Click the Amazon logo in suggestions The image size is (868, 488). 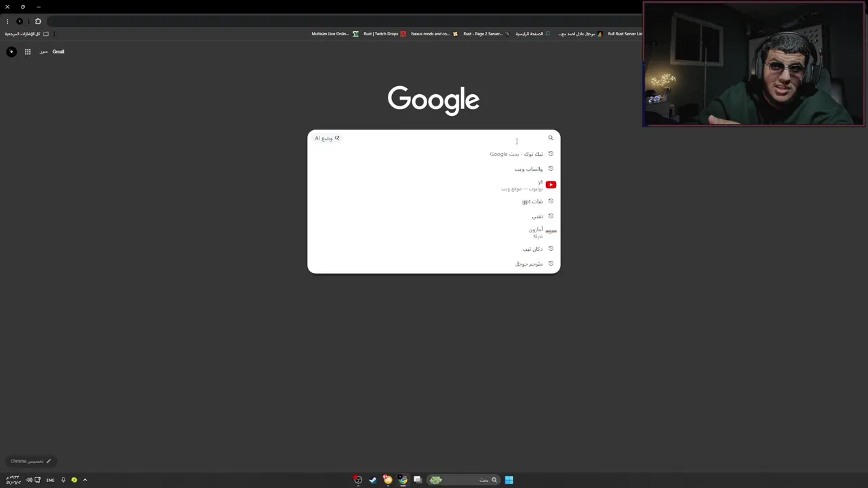coord(551,232)
